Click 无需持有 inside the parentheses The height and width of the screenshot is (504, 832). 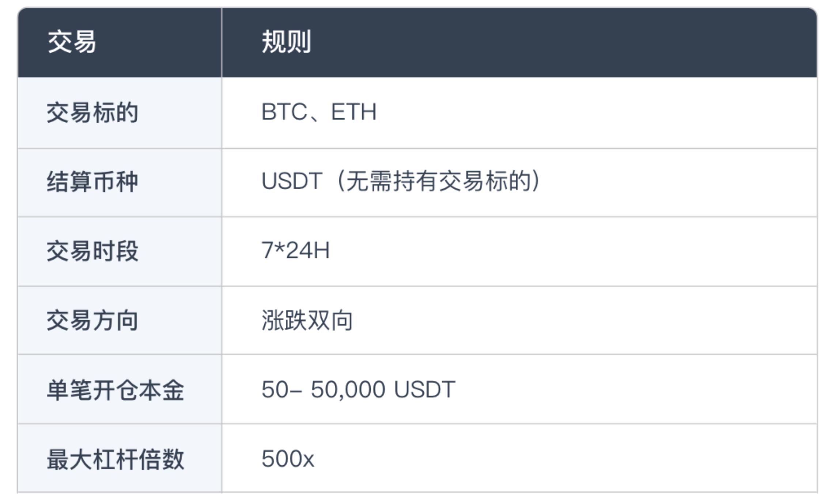[392, 181]
